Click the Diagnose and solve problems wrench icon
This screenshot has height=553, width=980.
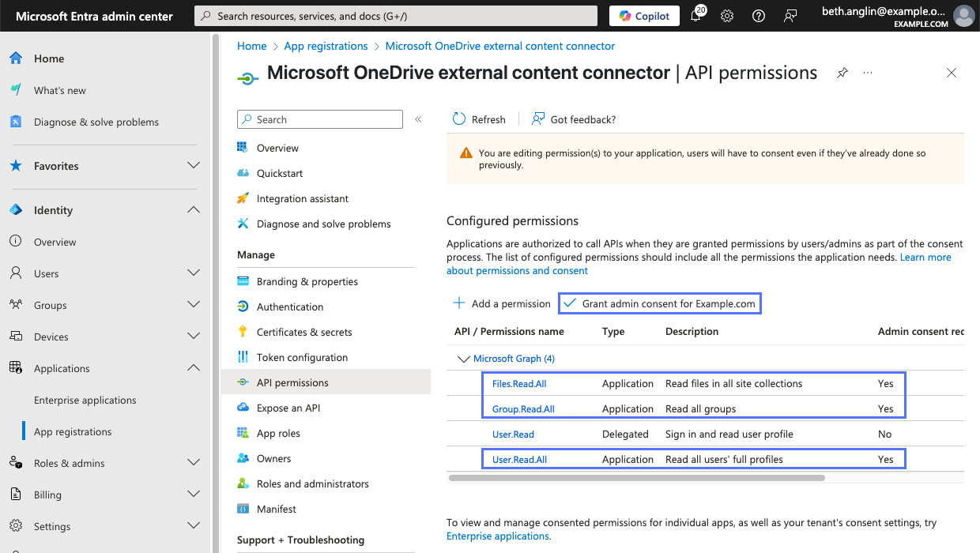coord(243,224)
